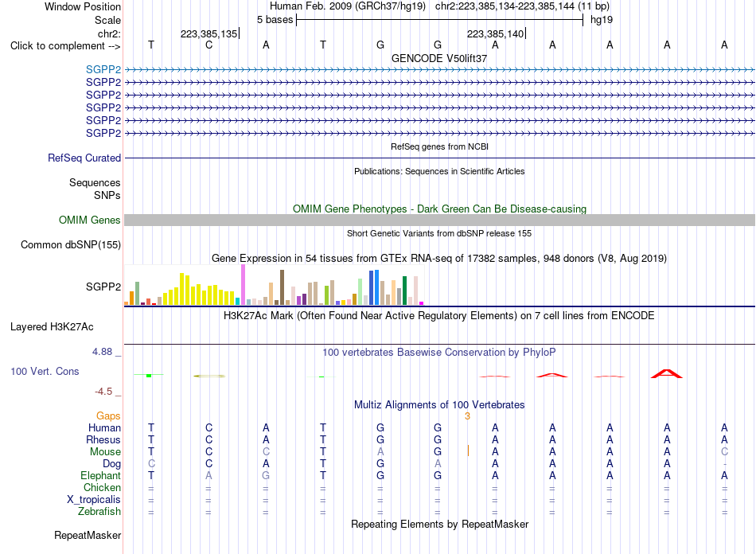Click 'Short Genetic Variants from dbSNP release 155'

pos(439,233)
